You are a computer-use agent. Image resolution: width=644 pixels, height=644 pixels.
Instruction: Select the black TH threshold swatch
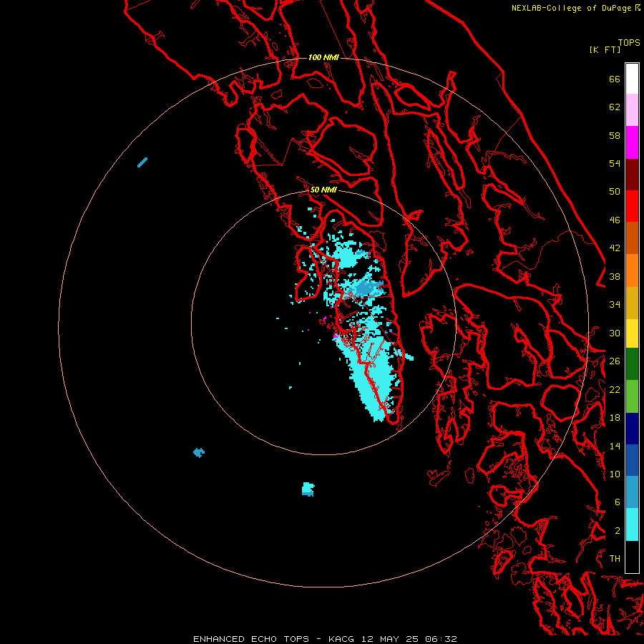pos(632,557)
